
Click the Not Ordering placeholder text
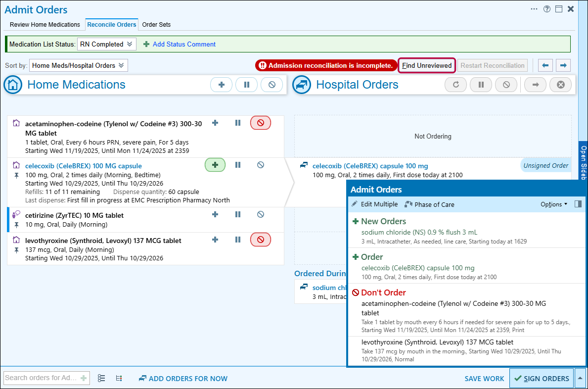click(433, 136)
